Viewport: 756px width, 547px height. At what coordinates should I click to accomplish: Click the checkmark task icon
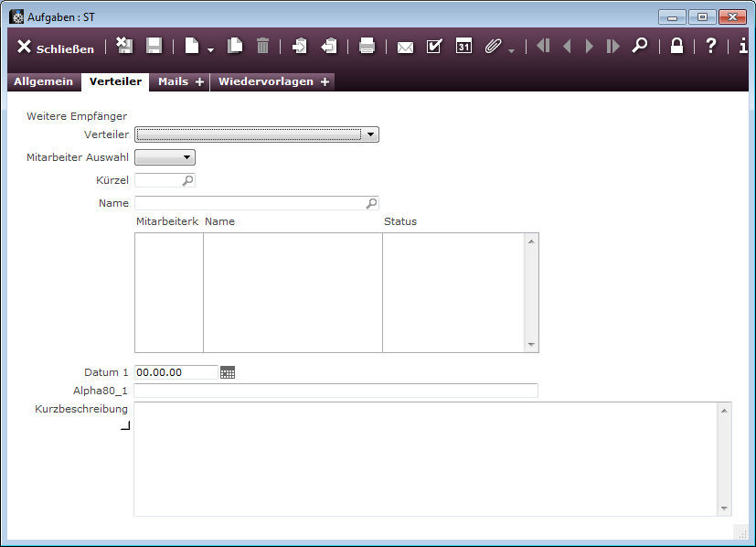coord(434,47)
